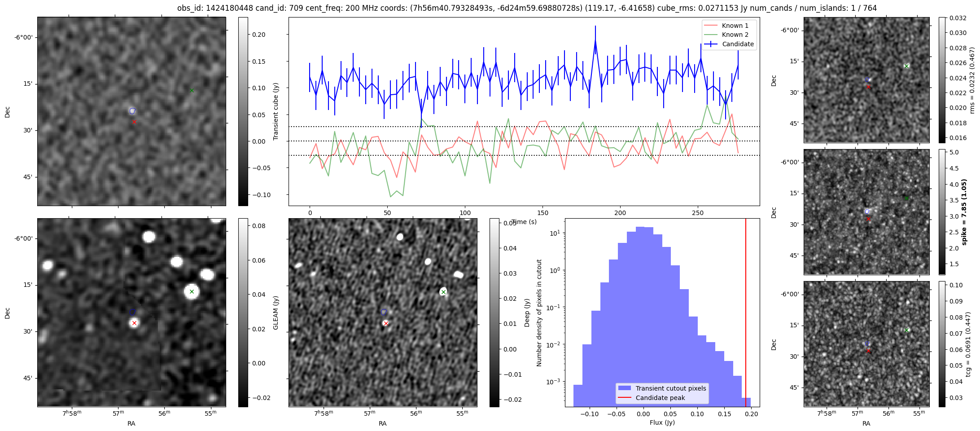Click the spike colorbar
Screen dimensions: 980x431
(x=942, y=212)
